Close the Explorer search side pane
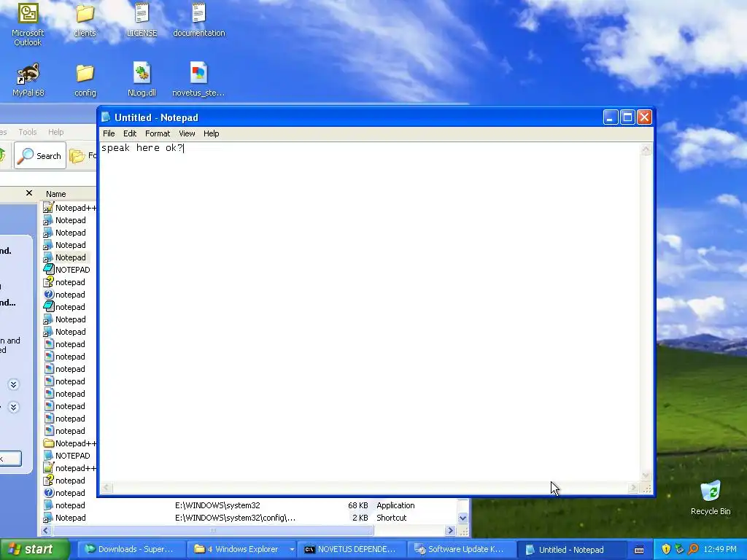Screen dimensions: 747x560 point(29,192)
